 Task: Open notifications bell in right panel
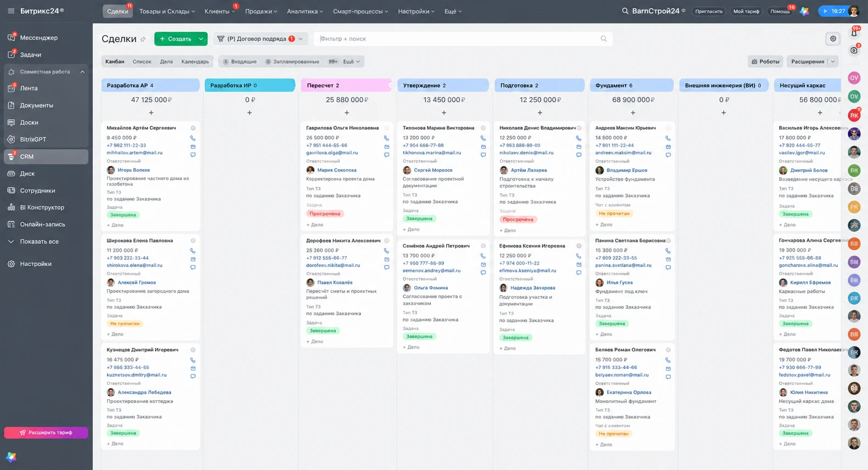click(x=854, y=33)
